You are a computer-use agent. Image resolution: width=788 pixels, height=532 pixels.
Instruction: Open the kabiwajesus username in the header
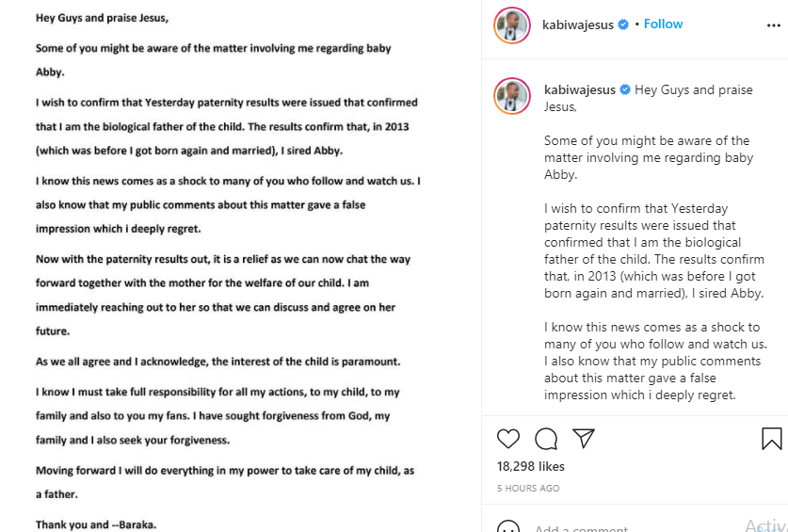[578, 24]
